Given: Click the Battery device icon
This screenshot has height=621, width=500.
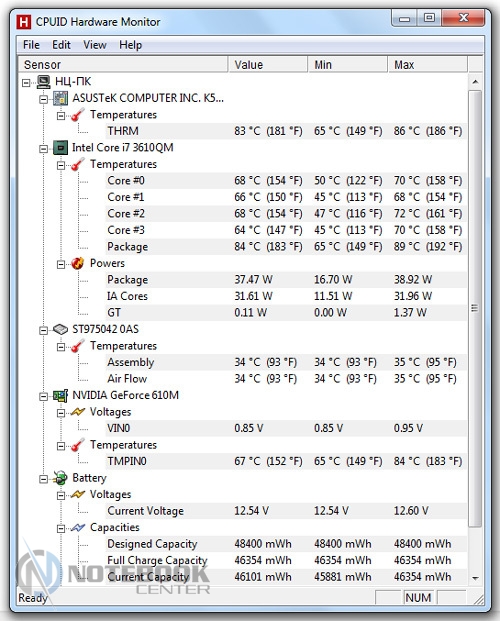Looking at the screenshot, I should (x=61, y=478).
